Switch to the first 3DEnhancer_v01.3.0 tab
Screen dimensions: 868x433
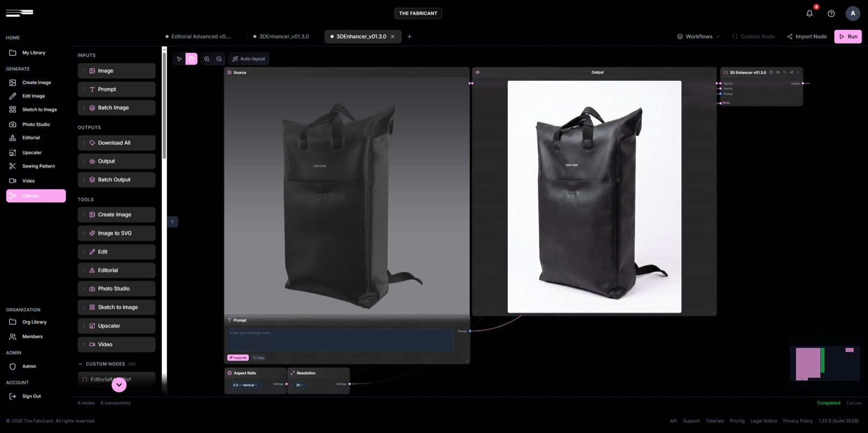point(281,37)
